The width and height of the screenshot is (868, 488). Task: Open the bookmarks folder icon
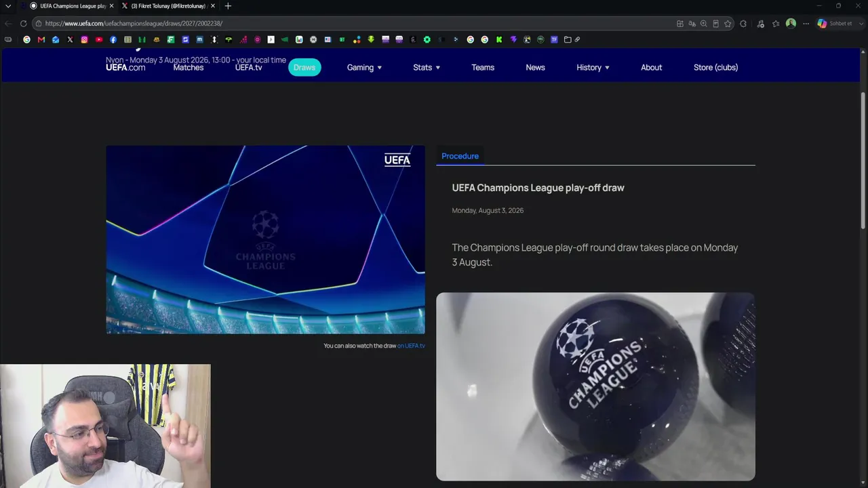(568, 39)
